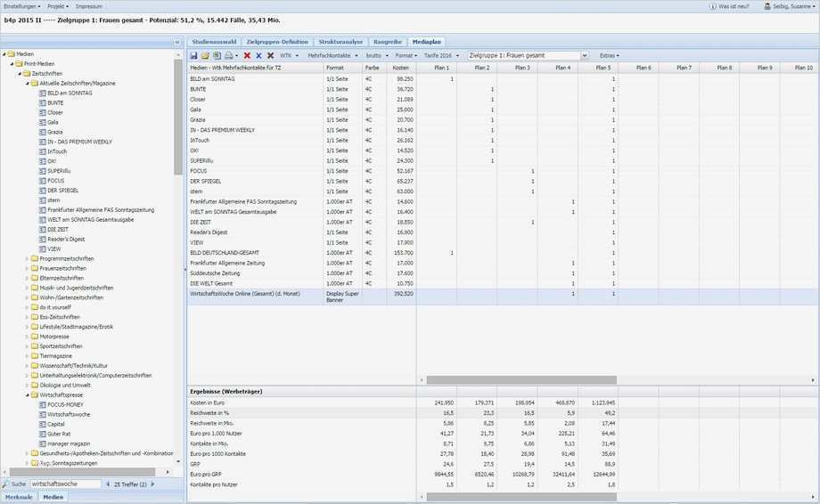Click the Suche search input field
This screenshot has width=820, height=504.
[65, 484]
